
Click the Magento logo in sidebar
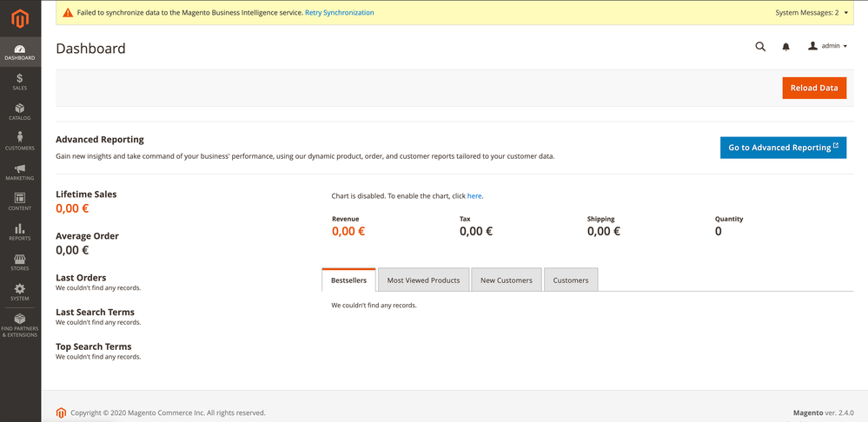pyautogui.click(x=19, y=17)
